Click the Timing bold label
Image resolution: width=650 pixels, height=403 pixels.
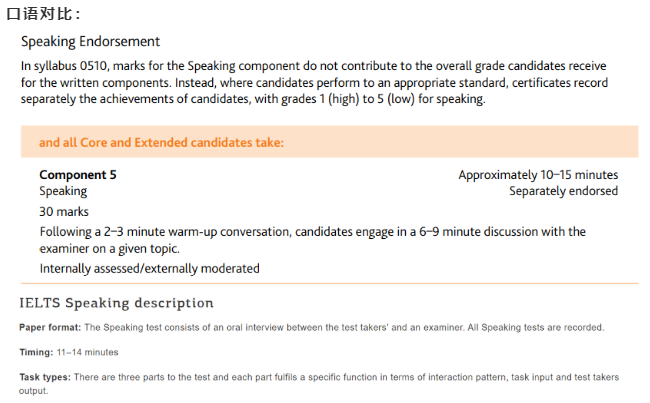[36, 352]
